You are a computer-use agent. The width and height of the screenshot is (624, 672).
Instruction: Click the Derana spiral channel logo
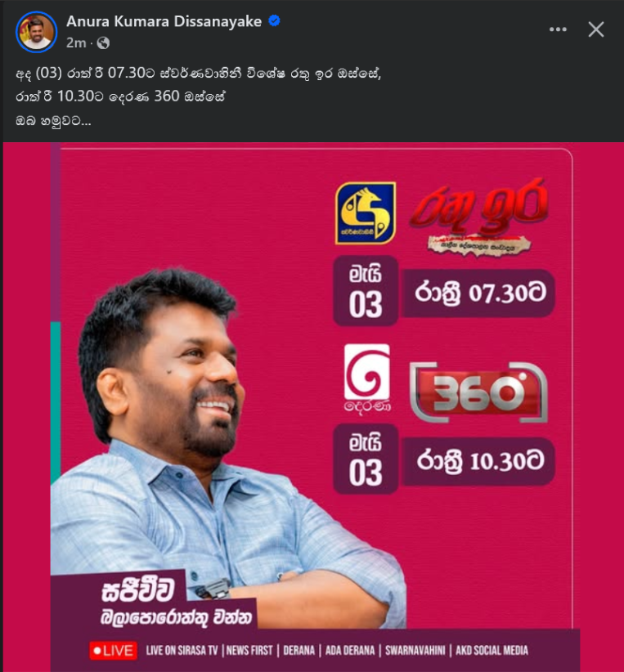coord(367,378)
